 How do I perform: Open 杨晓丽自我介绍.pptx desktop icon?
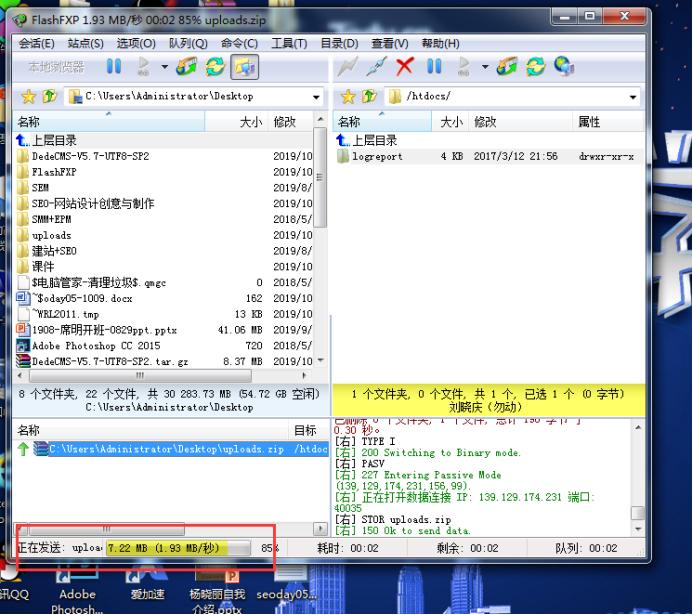click(x=217, y=590)
